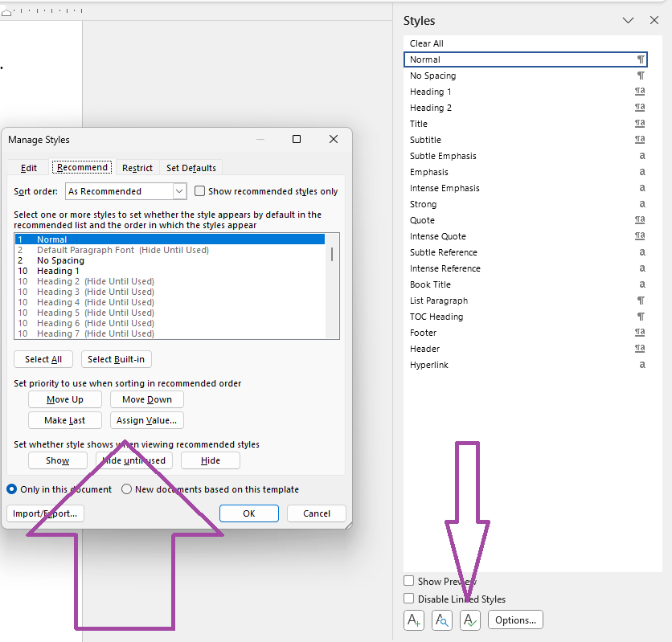Click the Select Built-in button
672x642 pixels.
tap(116, 358)
